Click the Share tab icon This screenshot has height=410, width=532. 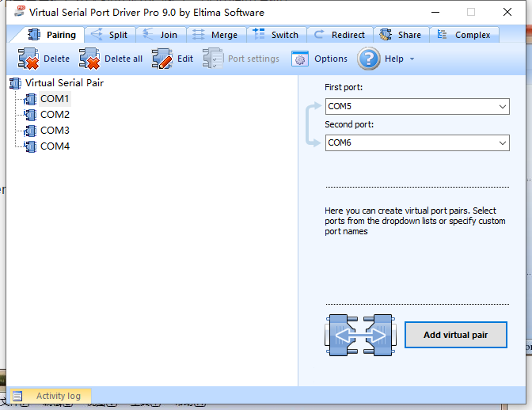click(x=386, y=35)
